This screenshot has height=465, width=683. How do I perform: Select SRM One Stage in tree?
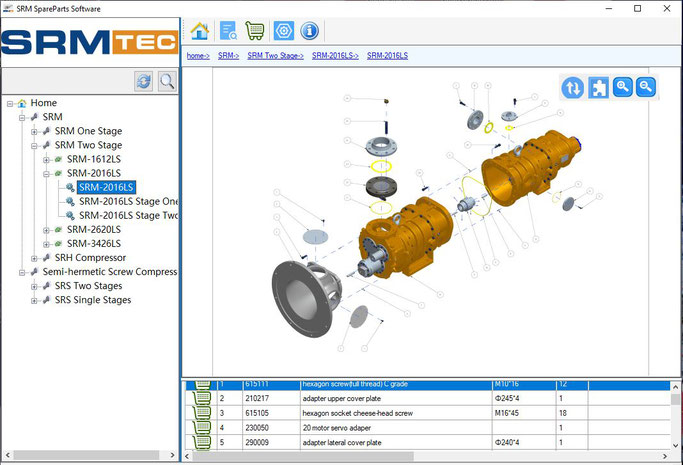pyautogui.click(x=88, y=131)
